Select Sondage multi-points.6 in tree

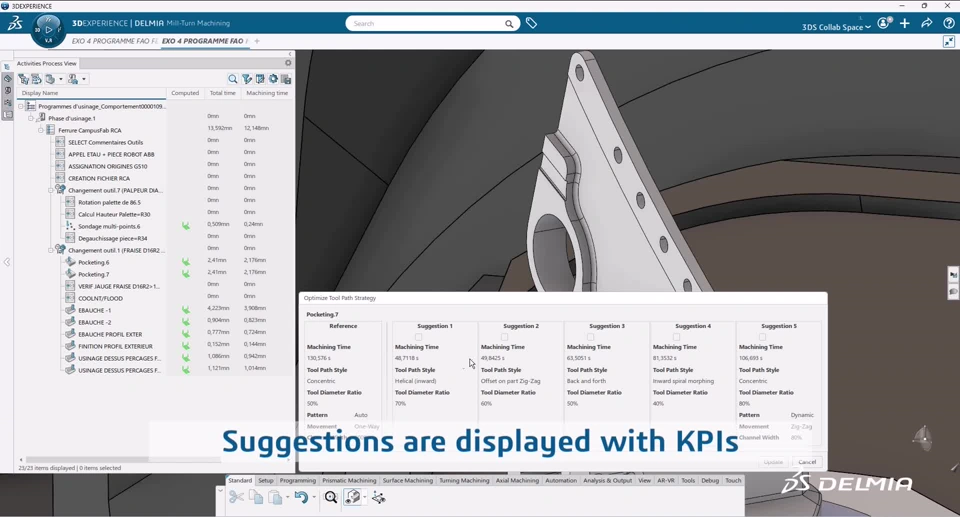(109, 227)
